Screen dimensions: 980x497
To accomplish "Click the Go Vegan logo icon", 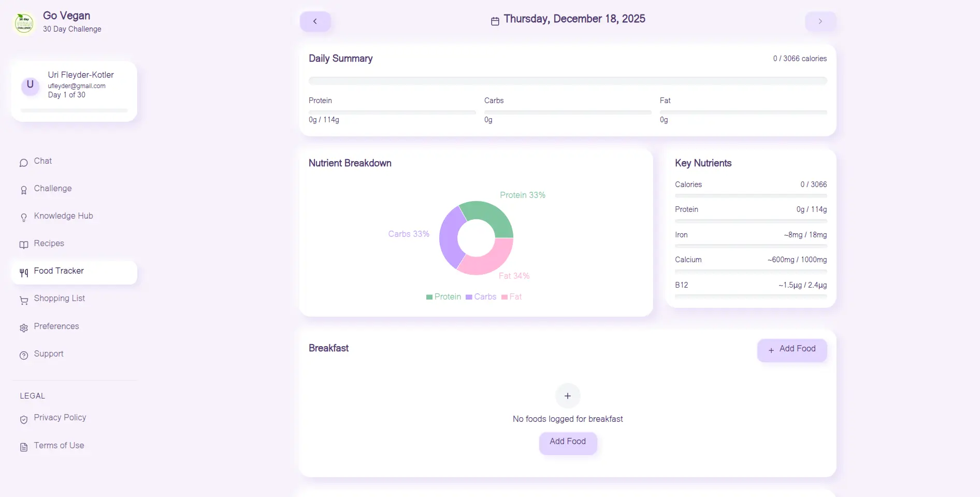I will click(24, 23).
